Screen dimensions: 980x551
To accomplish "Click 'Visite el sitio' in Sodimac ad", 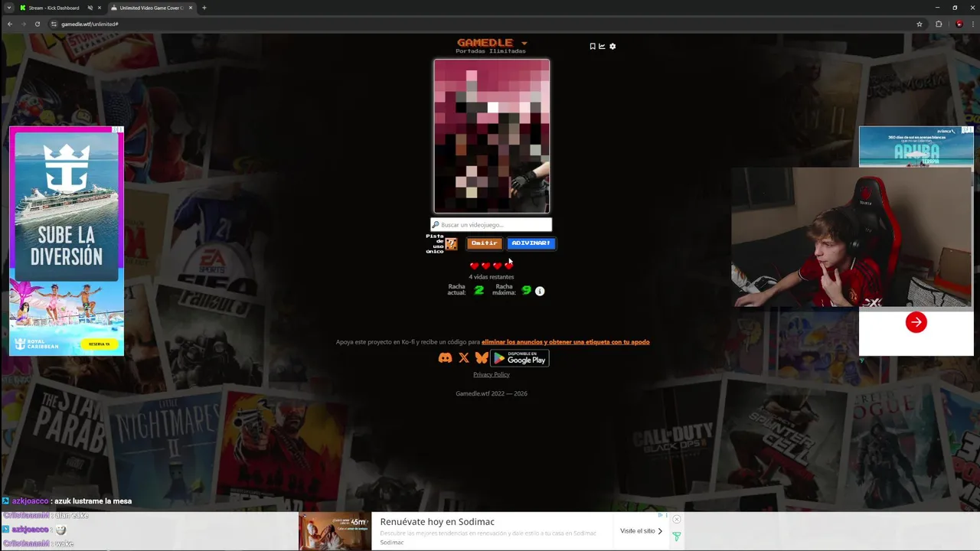I will (642, 531).
